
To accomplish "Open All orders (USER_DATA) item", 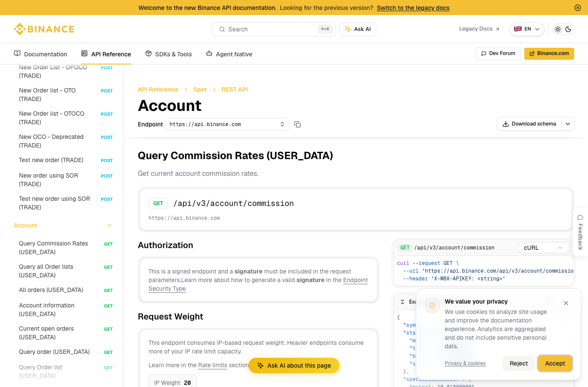I will pos(66,290).
